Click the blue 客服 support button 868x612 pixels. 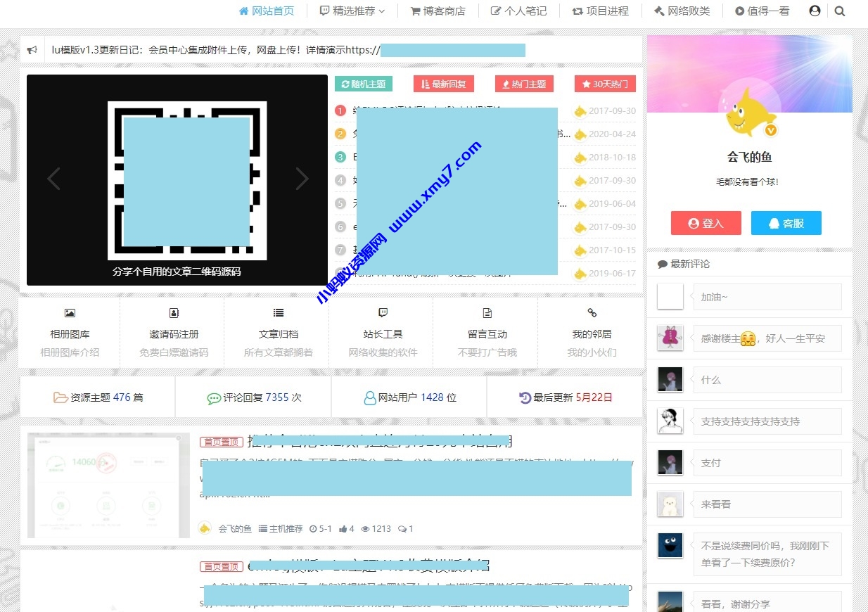tap(786, 223)
